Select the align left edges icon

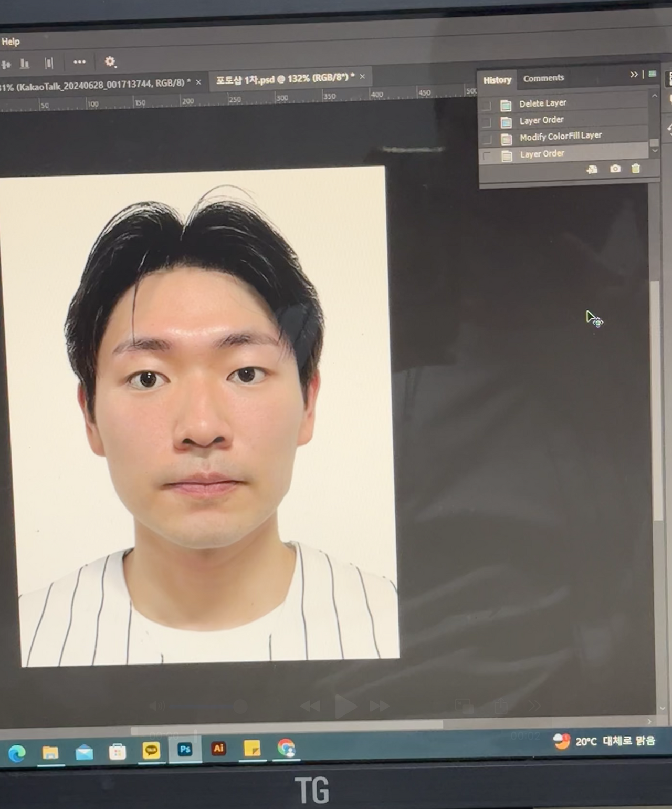pos(6,63)
